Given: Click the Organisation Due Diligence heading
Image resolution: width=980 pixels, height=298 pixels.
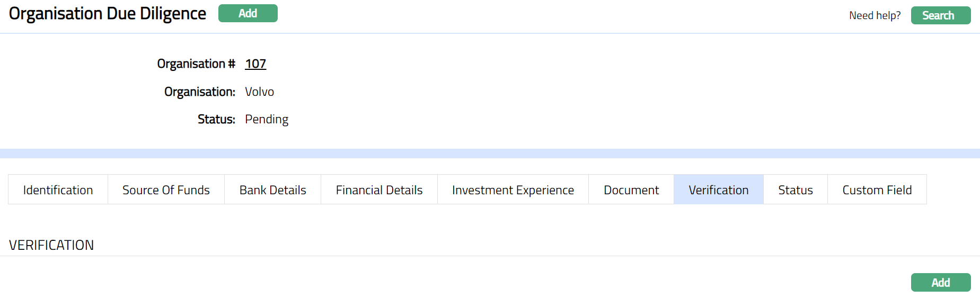Looking at the screenshot, I should [108, 14].
